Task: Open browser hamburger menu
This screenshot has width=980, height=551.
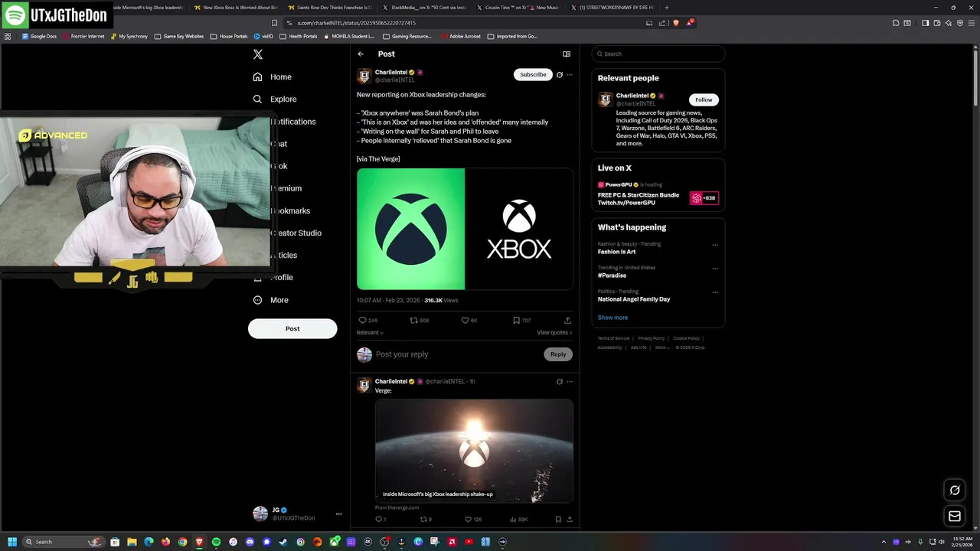Action: coord(971,23)
